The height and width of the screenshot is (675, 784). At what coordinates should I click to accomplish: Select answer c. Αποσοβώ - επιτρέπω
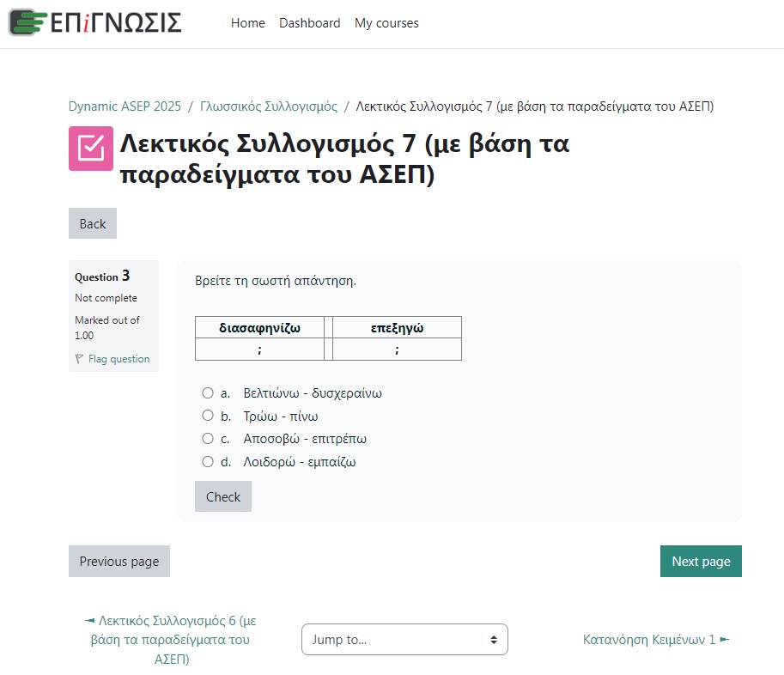pos(208,439)
